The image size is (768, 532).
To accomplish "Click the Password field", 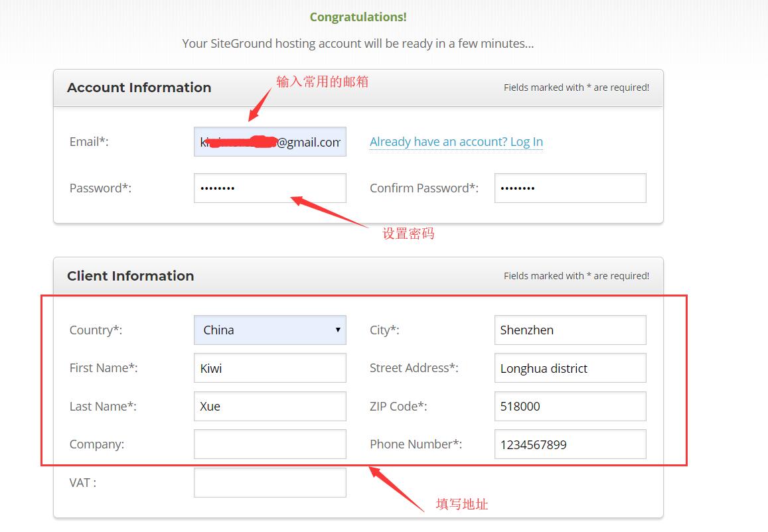I will pos(269,188).
